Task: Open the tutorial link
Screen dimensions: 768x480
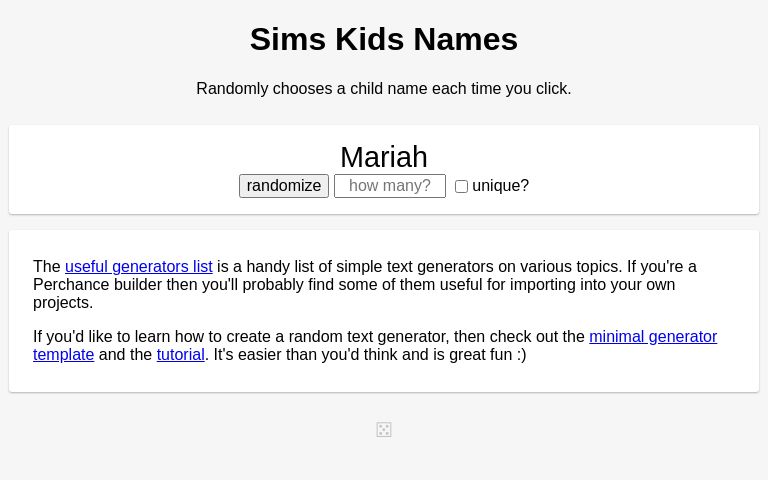Action: pyautogui.click(x=181, y=355)
